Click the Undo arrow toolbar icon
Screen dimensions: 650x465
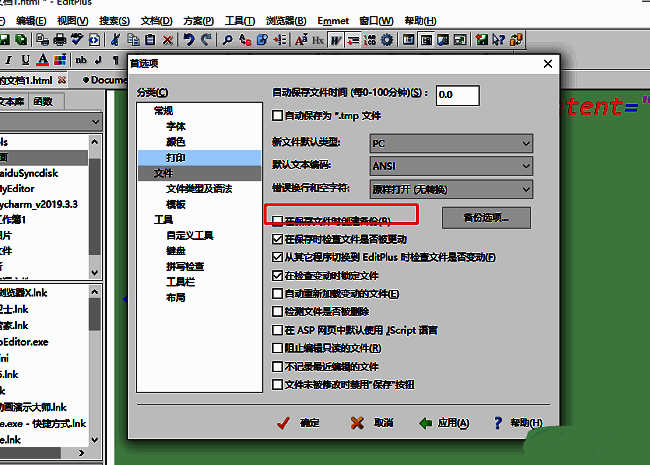(x=189, y=40)
